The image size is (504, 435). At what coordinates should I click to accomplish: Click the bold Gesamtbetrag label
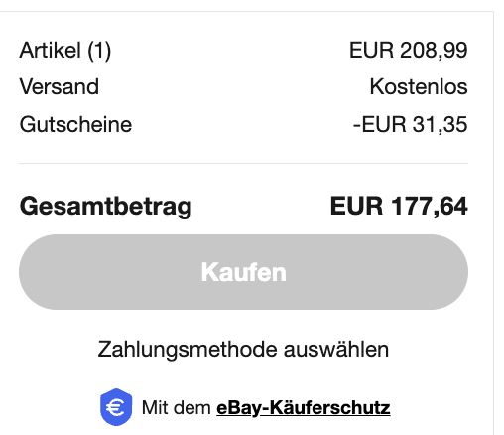(105, 207)
